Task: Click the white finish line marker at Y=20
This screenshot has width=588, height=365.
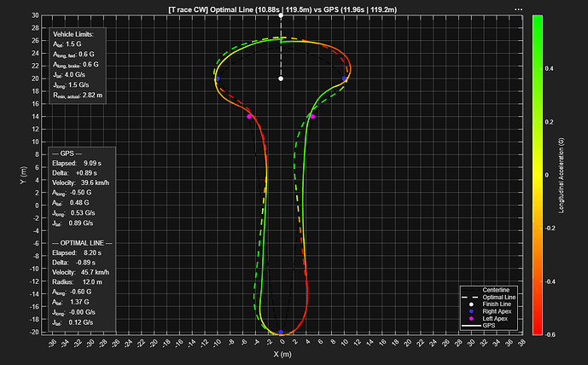Action: point(281,78)
